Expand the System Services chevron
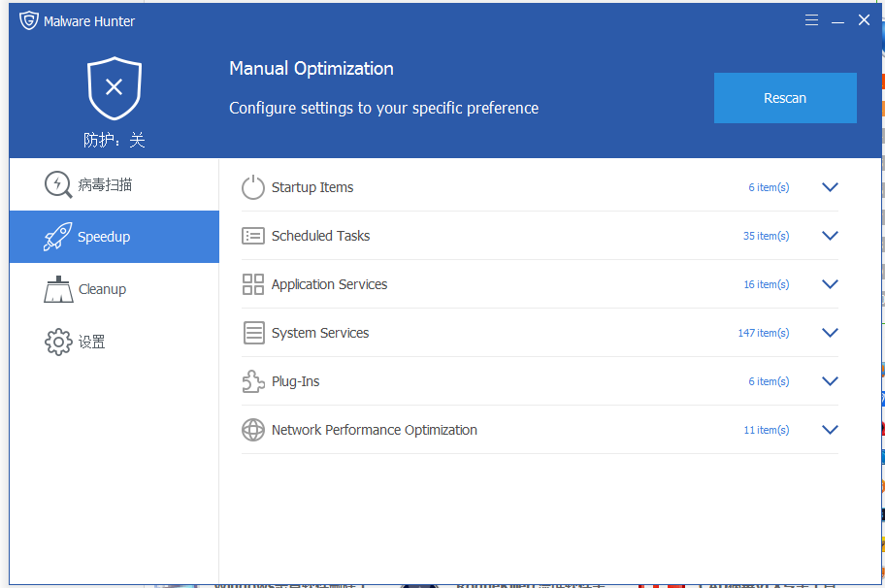The image size is (885, 588). click(830, 333)
